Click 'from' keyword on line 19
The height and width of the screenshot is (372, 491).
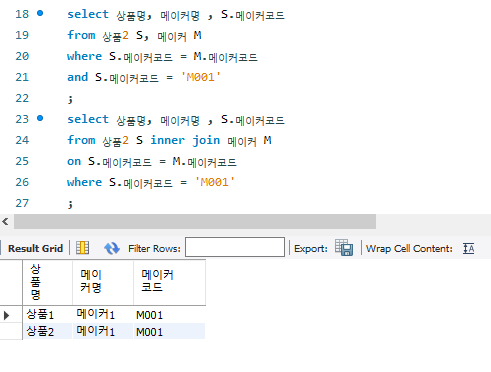click(x=81, y=35)
